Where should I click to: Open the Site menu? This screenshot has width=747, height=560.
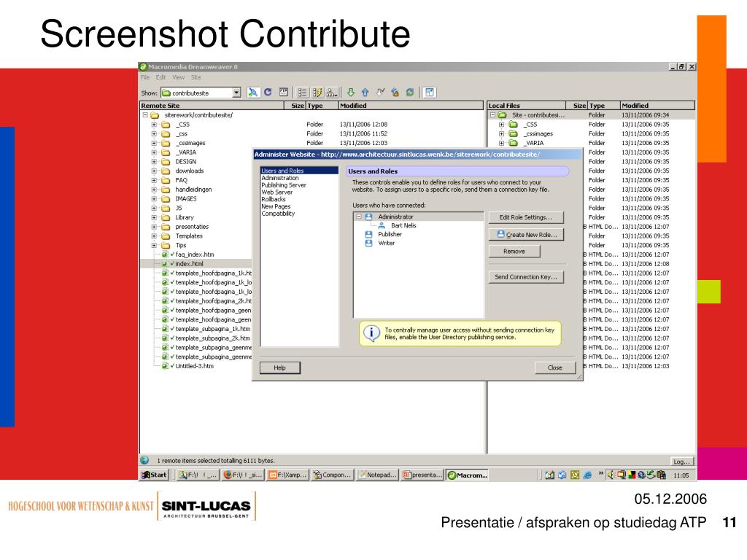click(x=196, y=77)
